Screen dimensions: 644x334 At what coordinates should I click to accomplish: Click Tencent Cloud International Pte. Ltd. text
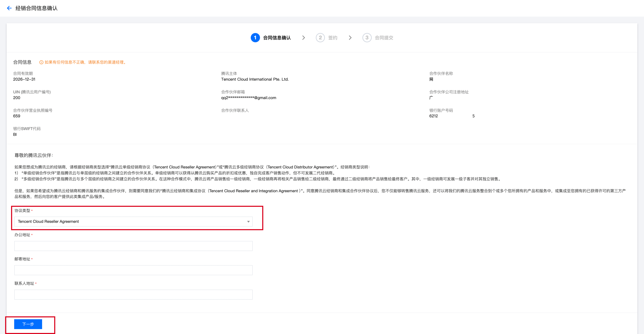tap(255, 79)
